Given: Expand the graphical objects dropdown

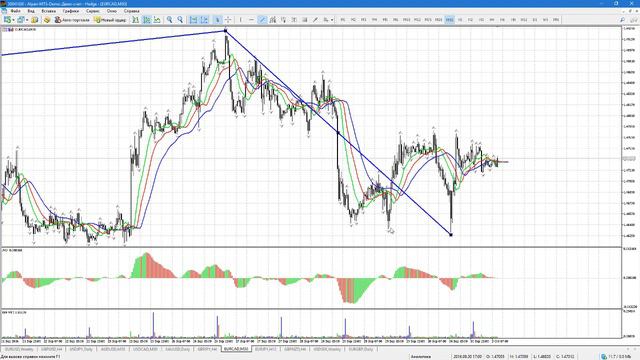Looking at the screenshot, I should point(332,20).
